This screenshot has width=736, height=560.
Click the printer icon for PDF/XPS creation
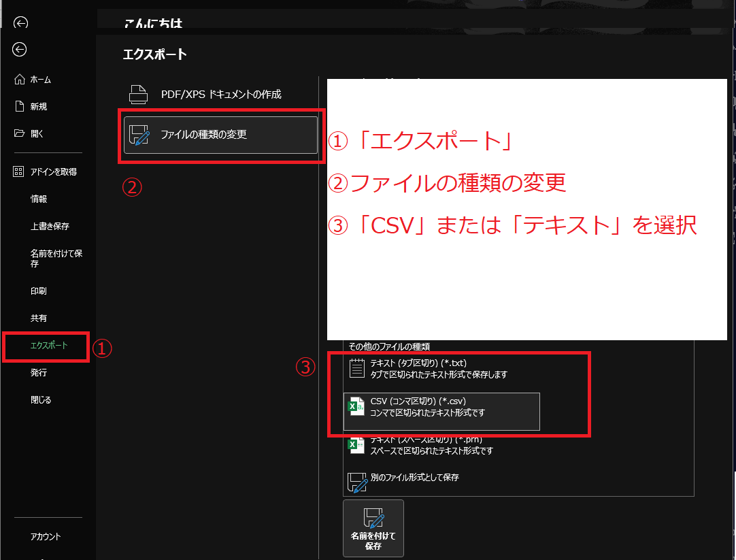click(139, 95)
